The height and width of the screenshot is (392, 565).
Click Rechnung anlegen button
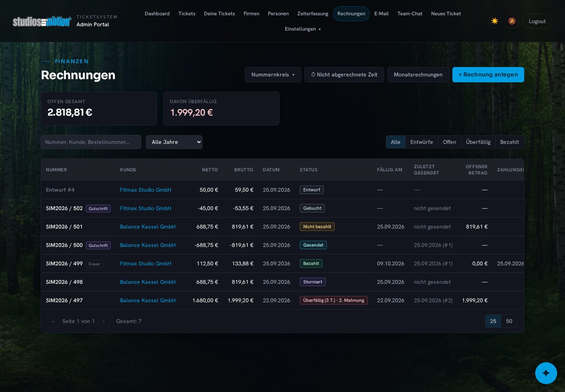coord(488,75)
